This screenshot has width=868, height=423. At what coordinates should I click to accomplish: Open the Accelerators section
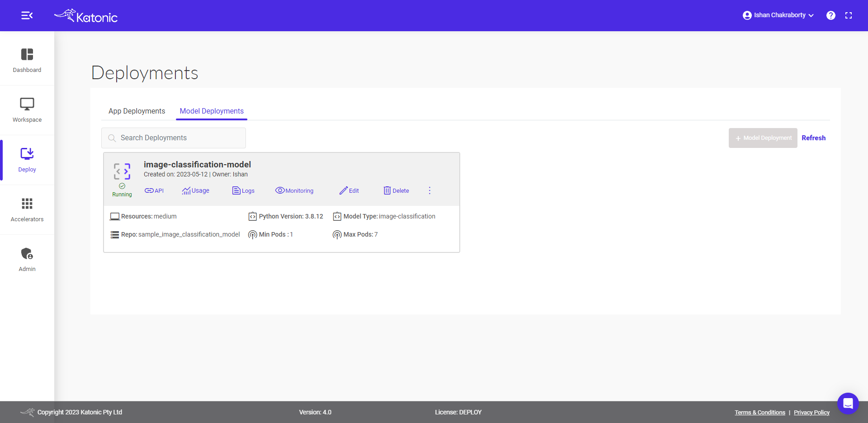pyautogui.click(x=27, y=210)
